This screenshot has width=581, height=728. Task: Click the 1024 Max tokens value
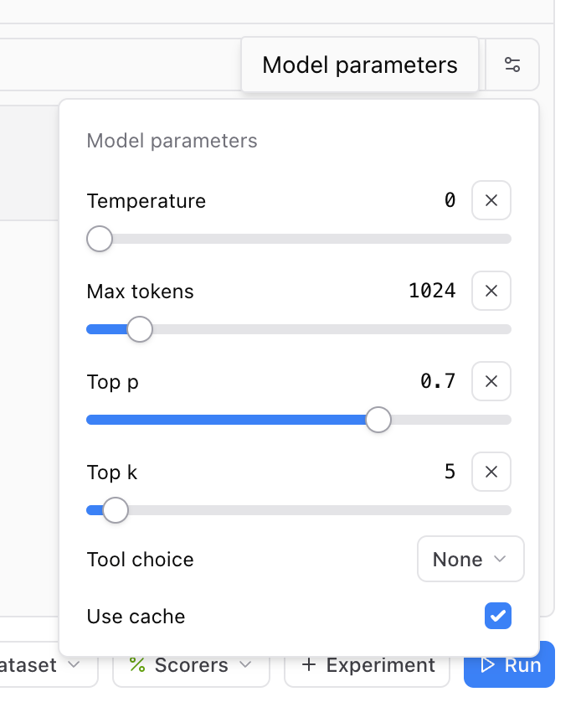[434, 291]
